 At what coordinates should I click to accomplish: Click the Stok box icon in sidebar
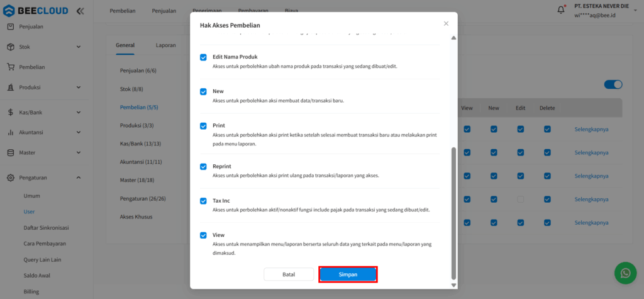tap(11, 47)
